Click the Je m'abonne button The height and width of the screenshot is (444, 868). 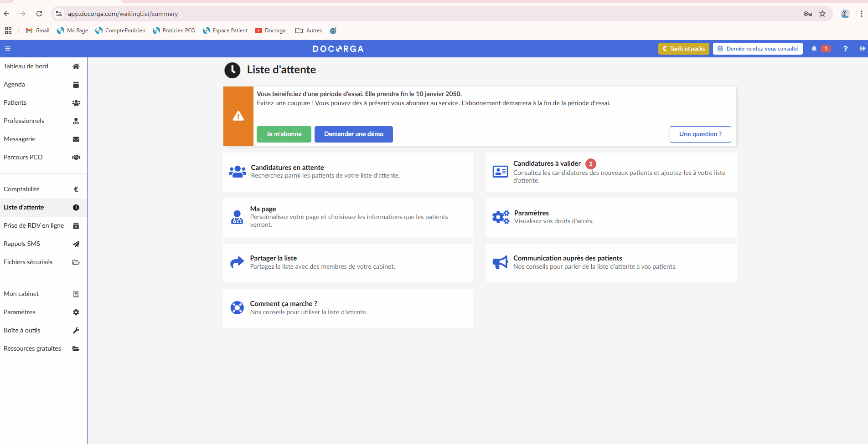tap(284, 134)
